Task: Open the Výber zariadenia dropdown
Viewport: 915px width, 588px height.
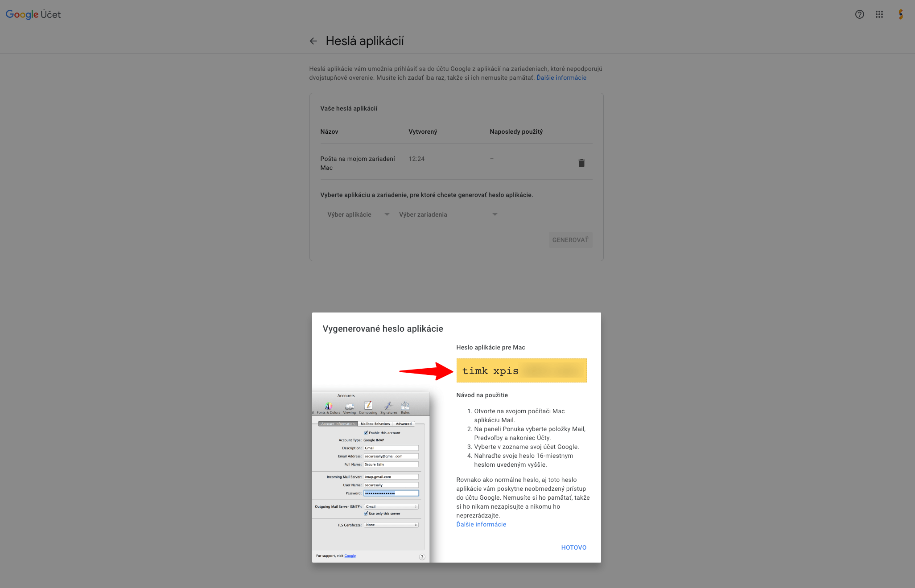Action: (x=448, y=214)
